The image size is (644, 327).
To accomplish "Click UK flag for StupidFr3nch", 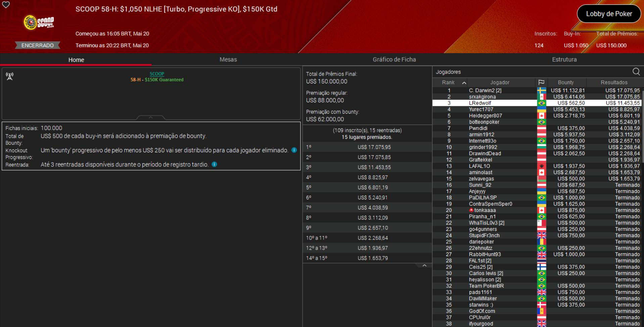I will click(x=541, y=235).
